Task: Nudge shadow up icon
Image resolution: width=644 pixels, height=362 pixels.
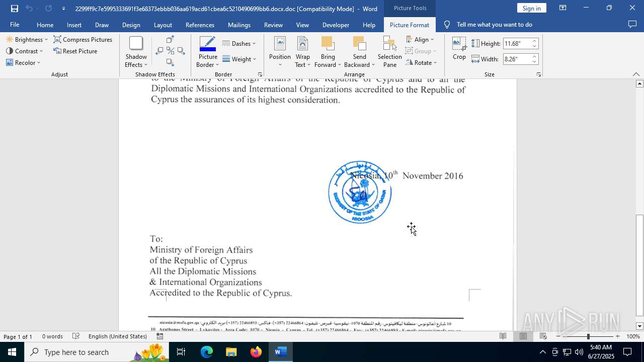Action: point(170,39)
